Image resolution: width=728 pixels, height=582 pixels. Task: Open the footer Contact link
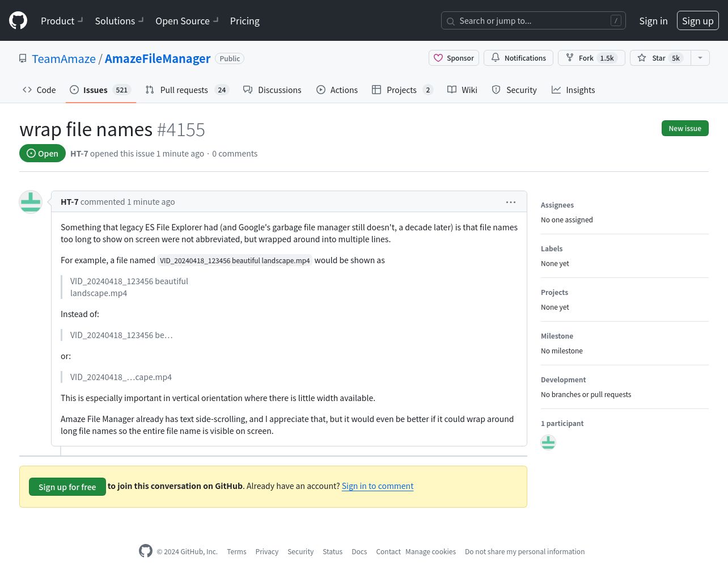coord(388,552)
